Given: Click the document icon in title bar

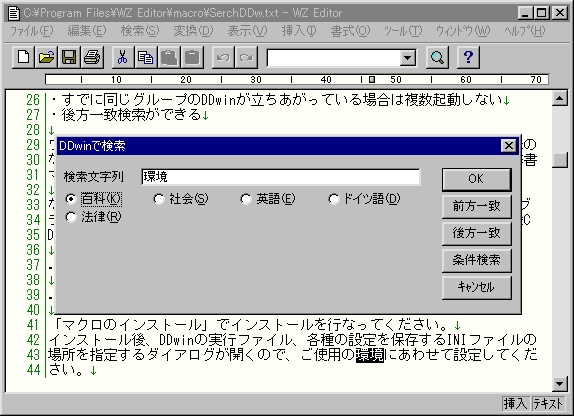Looking at the screenshot, I should 14,13.
